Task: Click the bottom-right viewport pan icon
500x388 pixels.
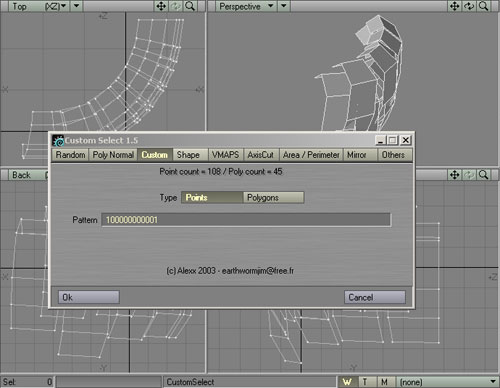Action: point(455,175)
